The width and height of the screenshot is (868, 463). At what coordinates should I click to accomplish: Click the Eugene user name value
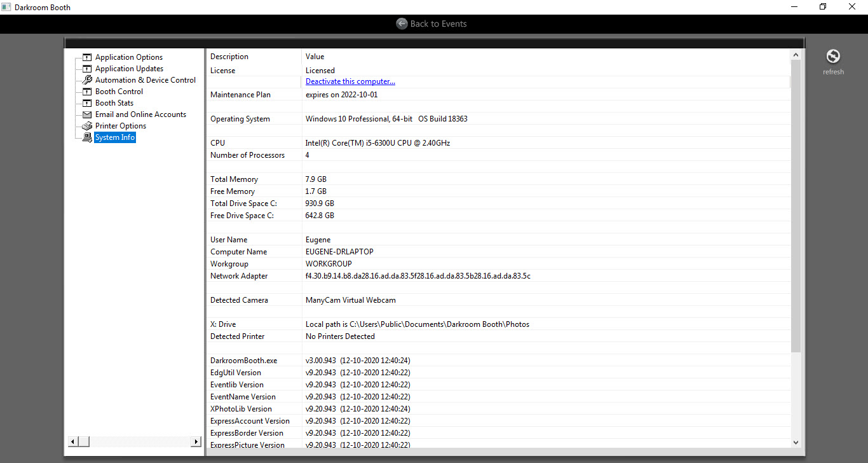click(318, 240)
